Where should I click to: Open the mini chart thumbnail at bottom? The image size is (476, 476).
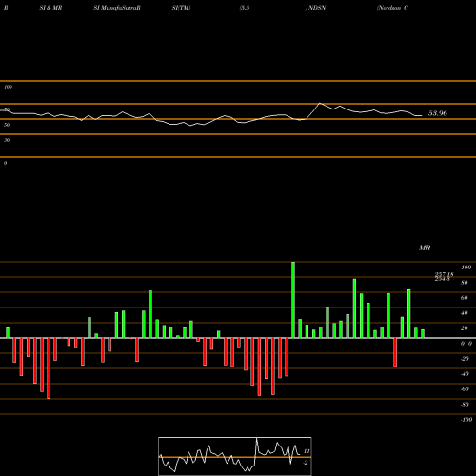(x=235, y=456)
